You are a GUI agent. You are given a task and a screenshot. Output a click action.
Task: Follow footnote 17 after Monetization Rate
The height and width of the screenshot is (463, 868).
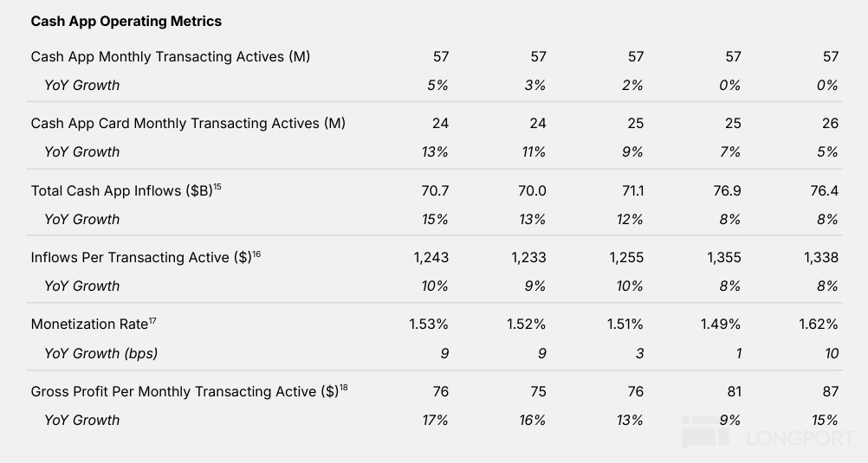coord(152,321)
